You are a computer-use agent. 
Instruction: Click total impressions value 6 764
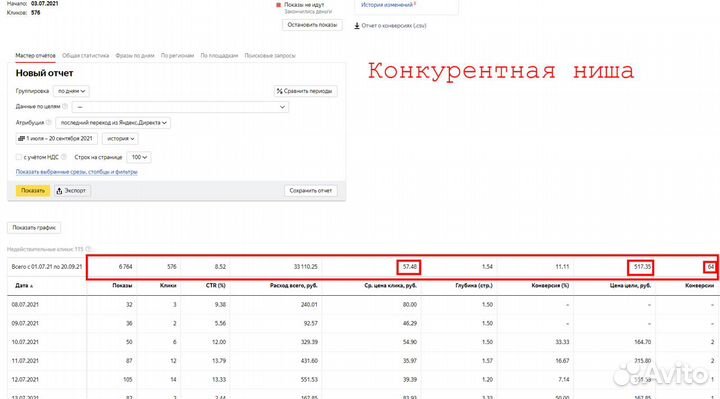point(125,267)
